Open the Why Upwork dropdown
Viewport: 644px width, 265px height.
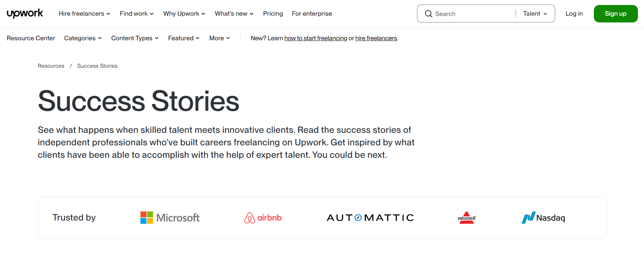tap(184, 14)
